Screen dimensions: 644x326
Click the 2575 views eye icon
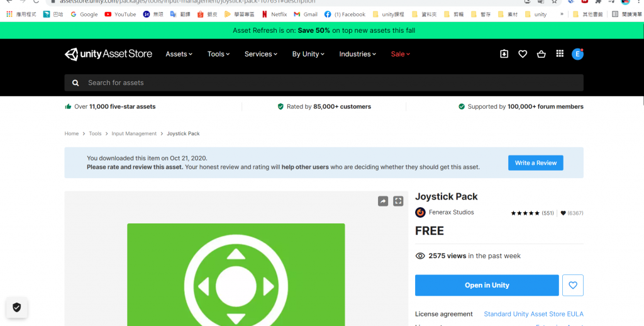coord(420,256)
